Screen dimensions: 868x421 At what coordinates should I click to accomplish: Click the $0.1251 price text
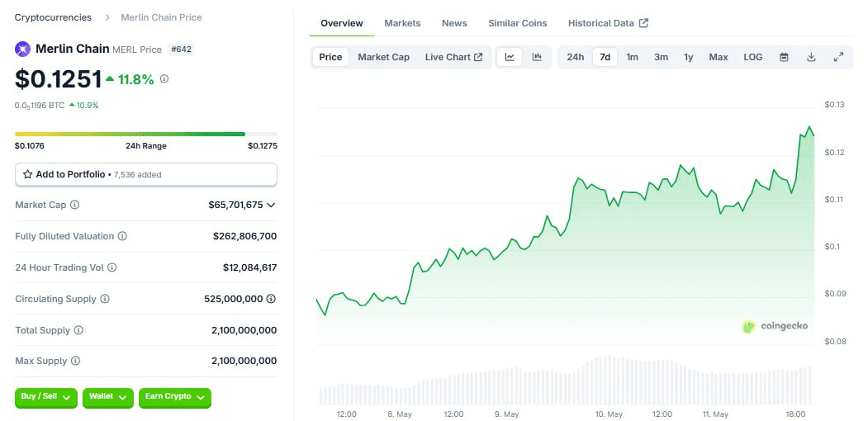pos(58,79)
